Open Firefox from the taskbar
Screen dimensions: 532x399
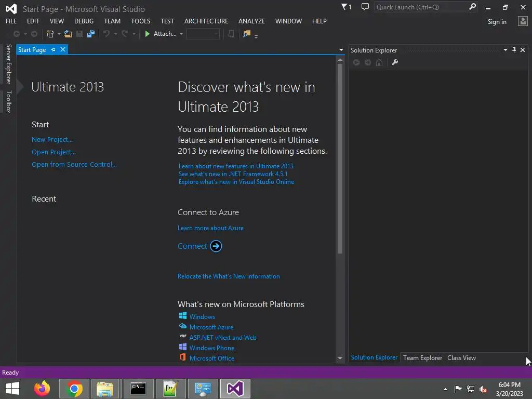[42, 389]
